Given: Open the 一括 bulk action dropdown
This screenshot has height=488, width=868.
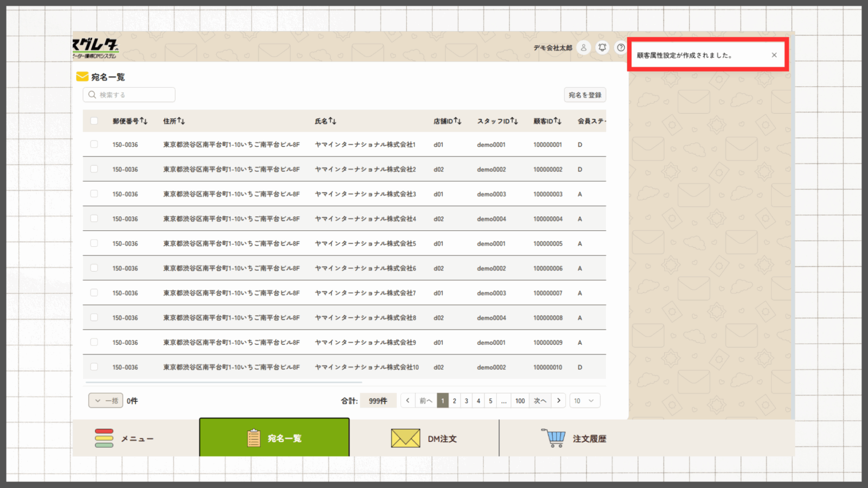Looking at the screenshot, I should tap(106, 401).
